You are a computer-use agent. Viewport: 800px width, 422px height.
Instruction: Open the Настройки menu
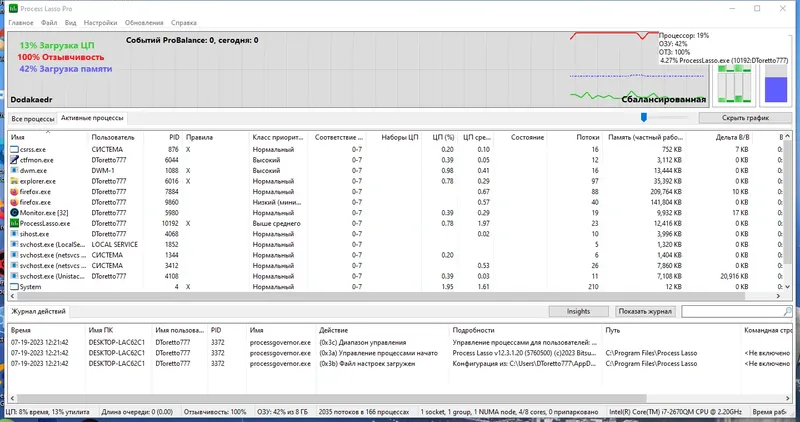pyautogui.click(x=101, y=23)
